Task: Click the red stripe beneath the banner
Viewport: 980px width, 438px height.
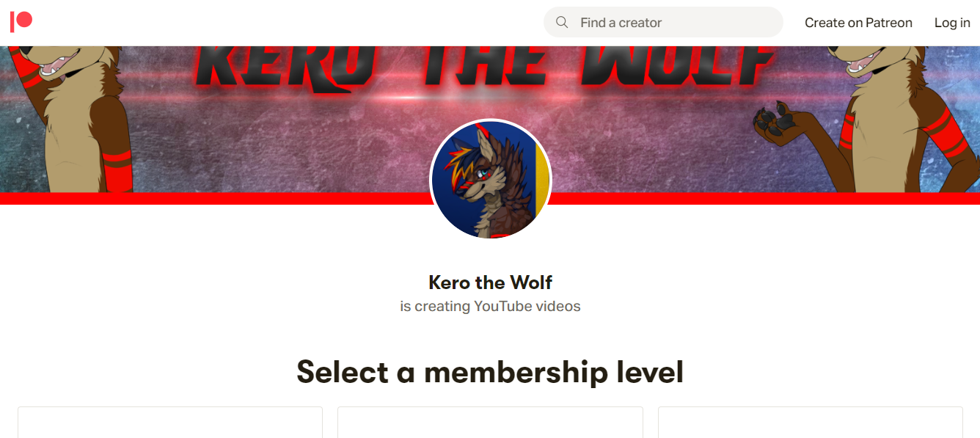Action: 490,199
